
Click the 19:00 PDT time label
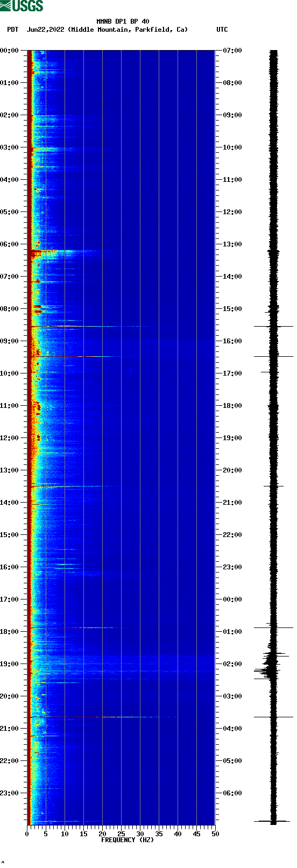point(10,664)
